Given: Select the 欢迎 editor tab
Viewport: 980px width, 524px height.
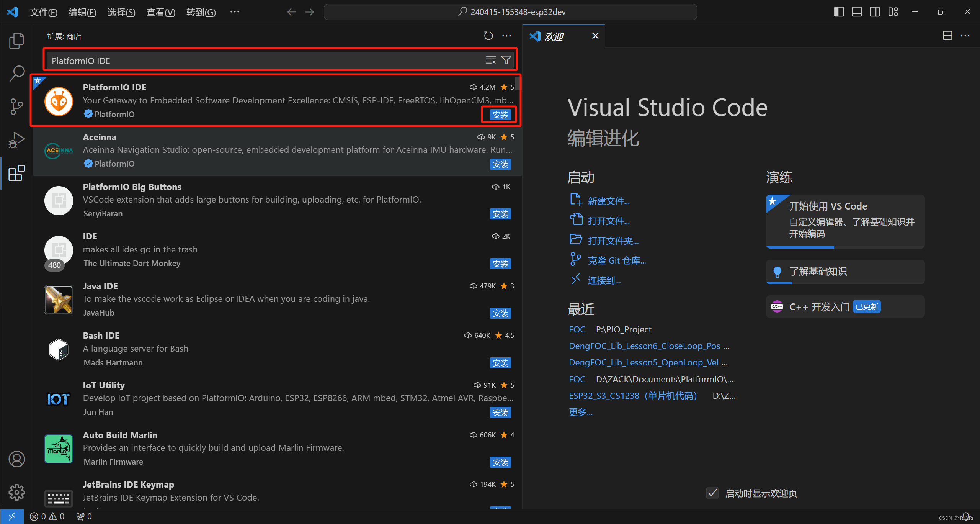Looking at the screenshot, I should pyautogui.click(x=554, y=36).
